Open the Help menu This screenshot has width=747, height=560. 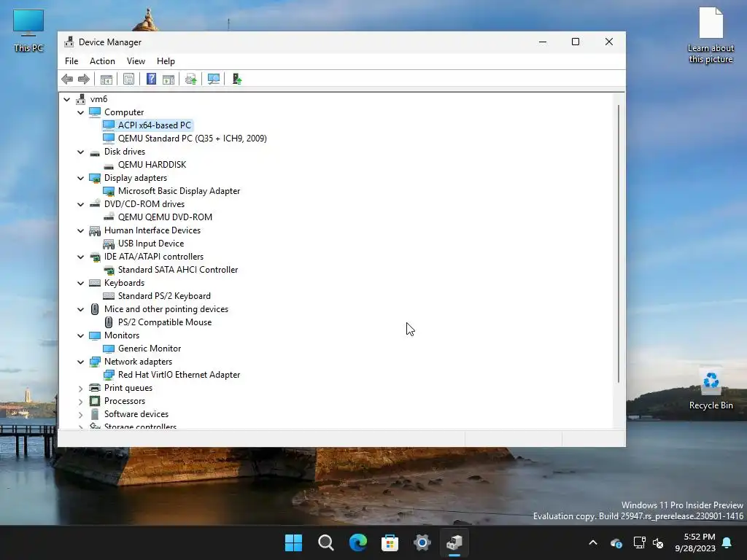[x=166, y=61]
